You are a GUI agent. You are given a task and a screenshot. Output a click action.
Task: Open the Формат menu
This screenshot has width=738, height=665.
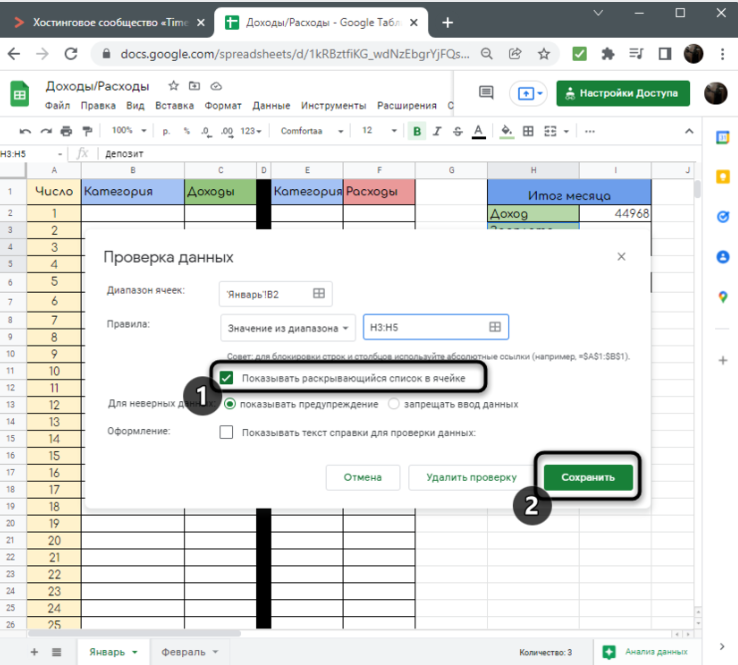[223, 106]
